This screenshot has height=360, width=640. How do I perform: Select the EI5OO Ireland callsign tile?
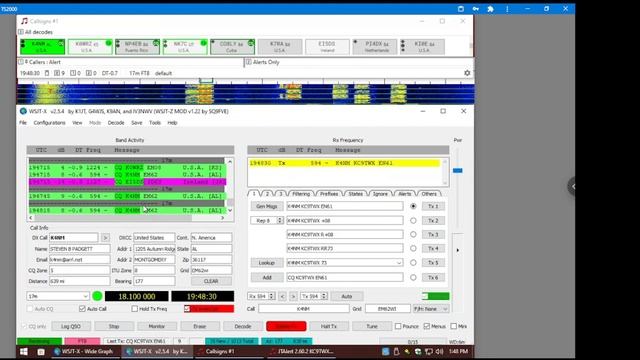click(x=327, y=47)
